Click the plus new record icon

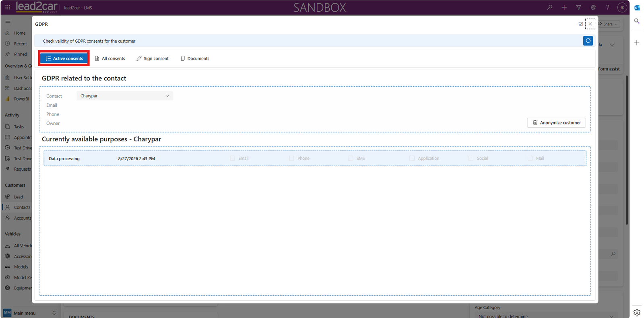tap(564, 7)
